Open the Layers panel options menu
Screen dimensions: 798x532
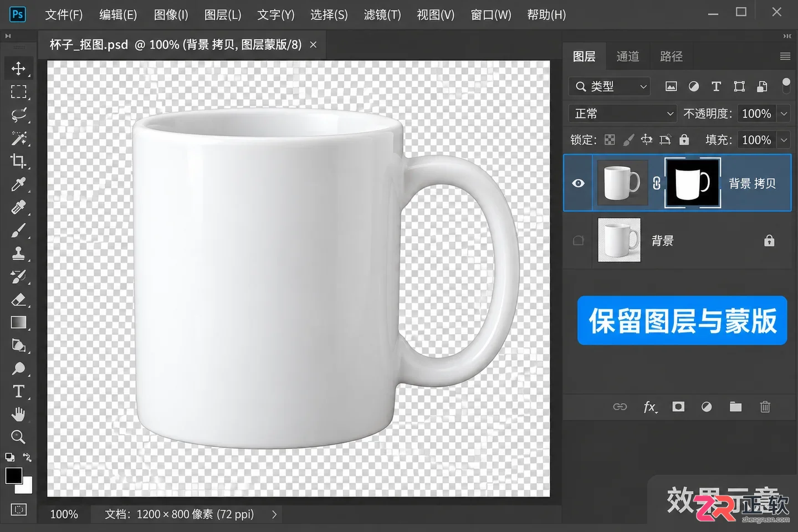tap(785, 56)
